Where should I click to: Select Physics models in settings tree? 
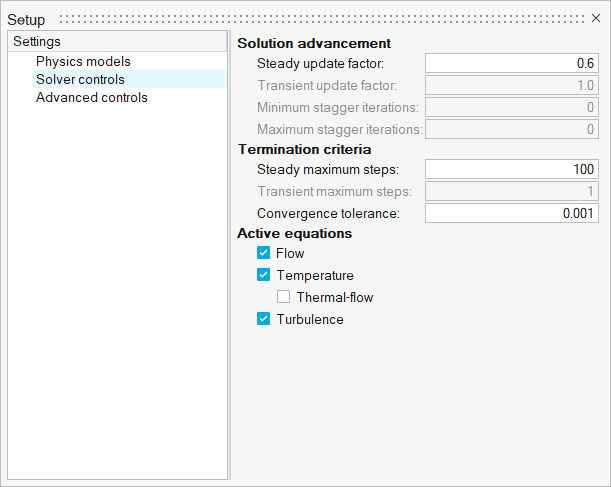(83, 61)
